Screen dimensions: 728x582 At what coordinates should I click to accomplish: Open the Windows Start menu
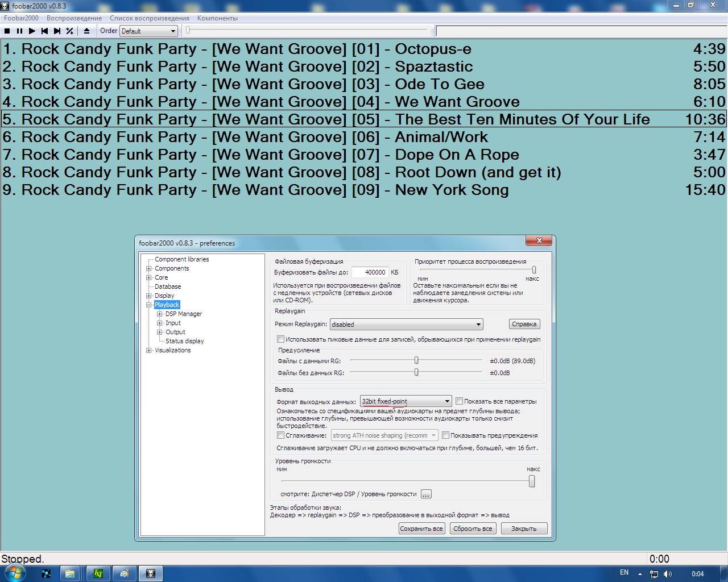(x=15, y=573)
